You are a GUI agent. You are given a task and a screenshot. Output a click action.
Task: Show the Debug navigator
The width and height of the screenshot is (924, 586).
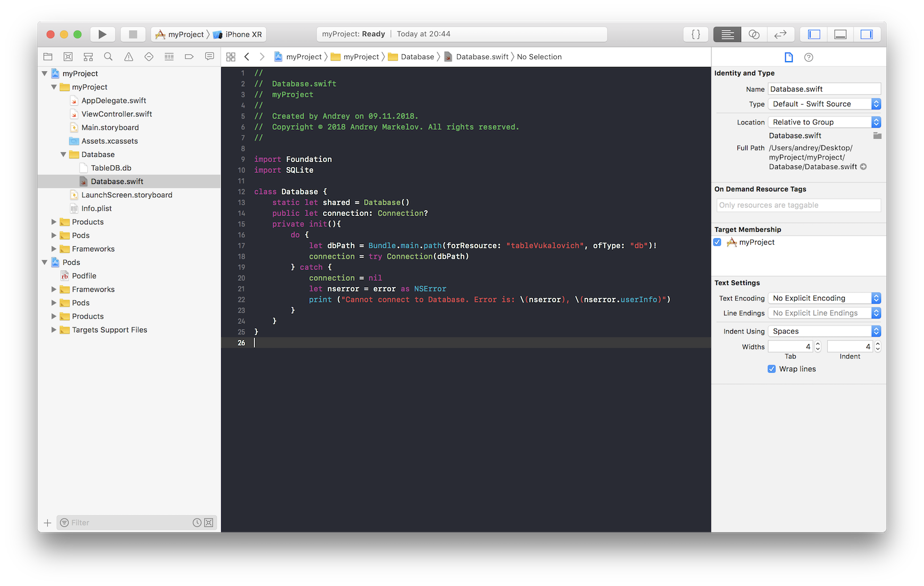pyautogui.click(x=169, y=57)
